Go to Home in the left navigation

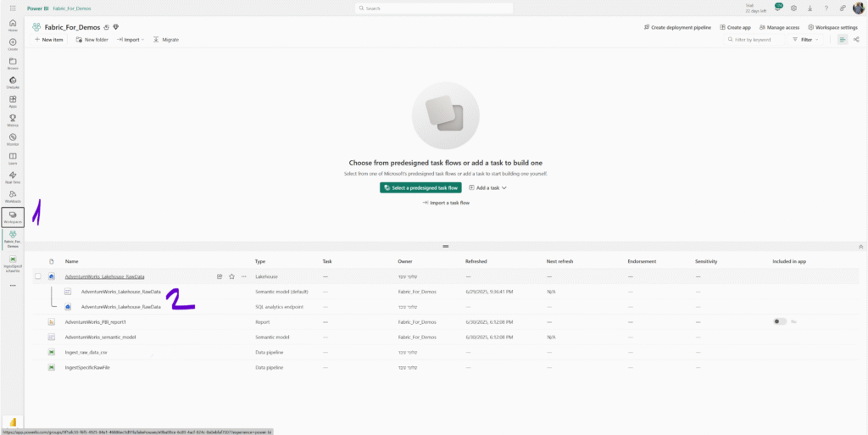tap(13, 25)
